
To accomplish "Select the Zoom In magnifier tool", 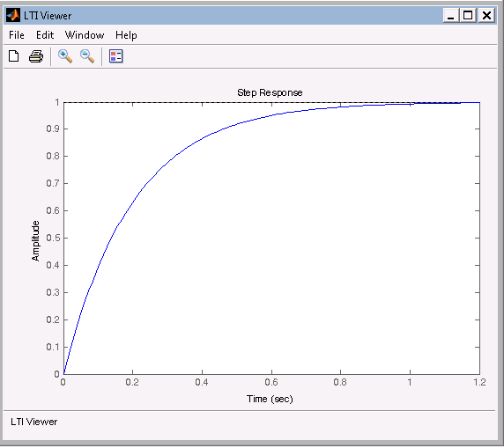I will click(65, 56).
